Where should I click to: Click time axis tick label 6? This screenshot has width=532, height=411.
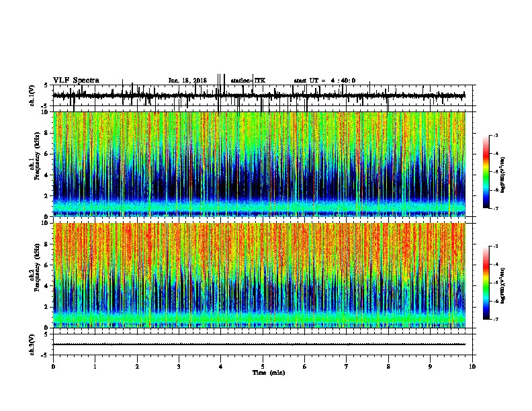click(305, 367)
